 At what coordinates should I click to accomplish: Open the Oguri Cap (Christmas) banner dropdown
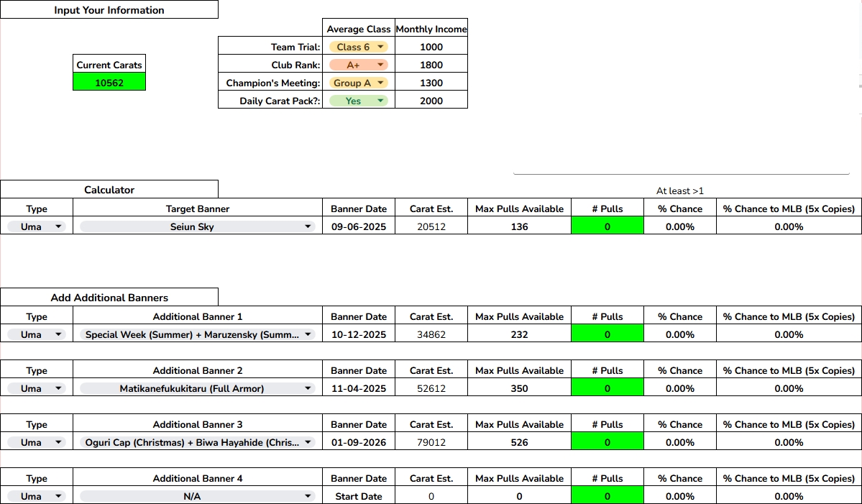tap(198, 442)
